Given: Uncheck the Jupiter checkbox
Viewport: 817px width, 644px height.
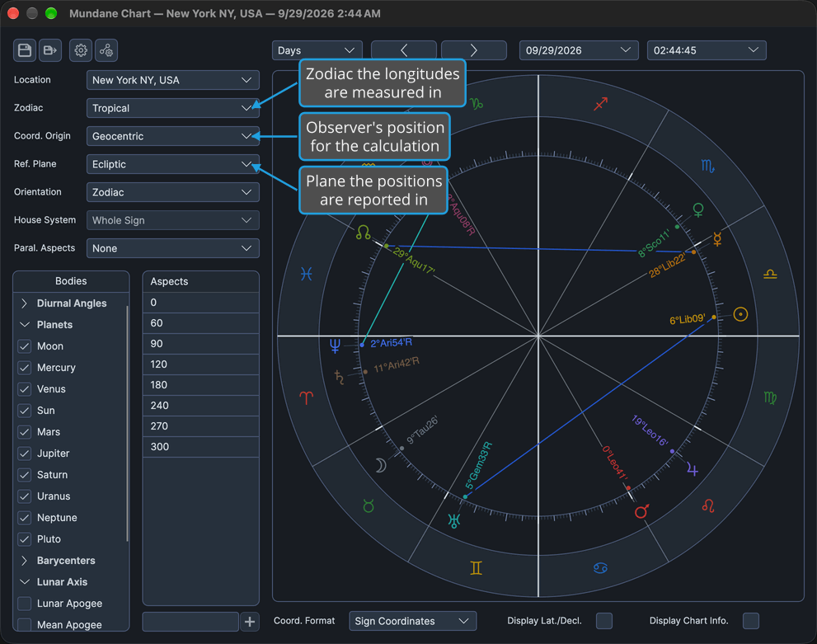Looking at the screenshot, I should 25,454.
